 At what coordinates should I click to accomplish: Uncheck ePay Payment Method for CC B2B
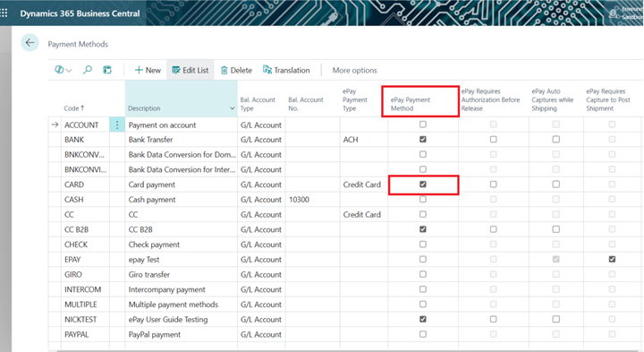point(422,229)
